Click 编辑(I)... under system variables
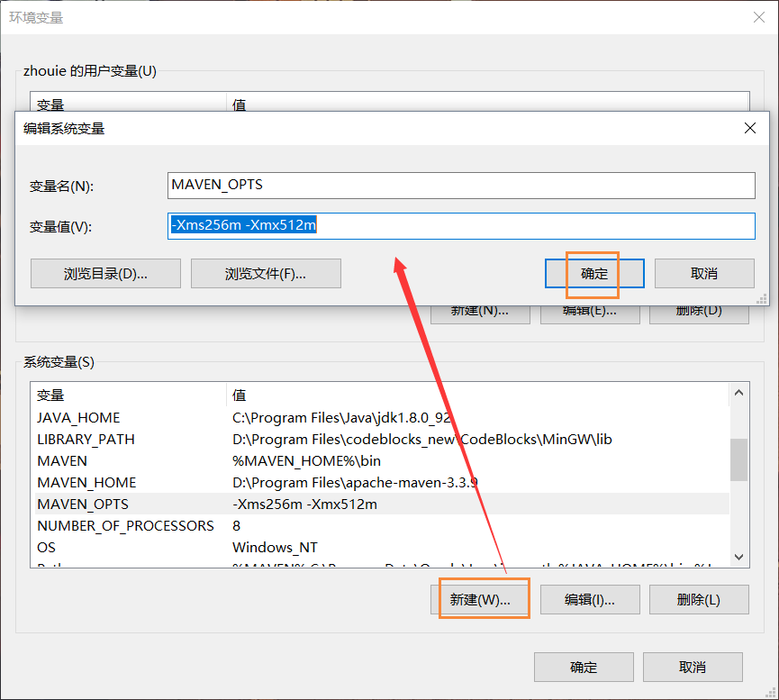779x700 pixels. click(590, 600)
